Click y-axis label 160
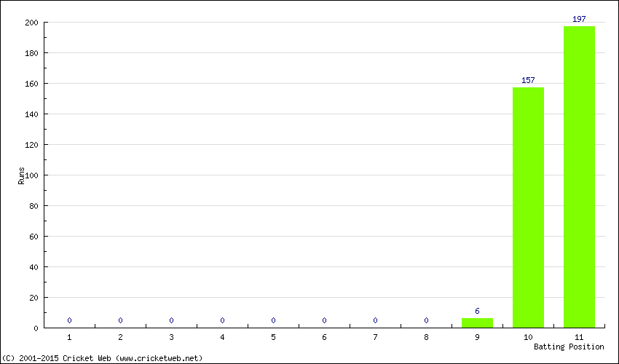The width and height of the screenshot is (619, 364). (x=31, y=84)
